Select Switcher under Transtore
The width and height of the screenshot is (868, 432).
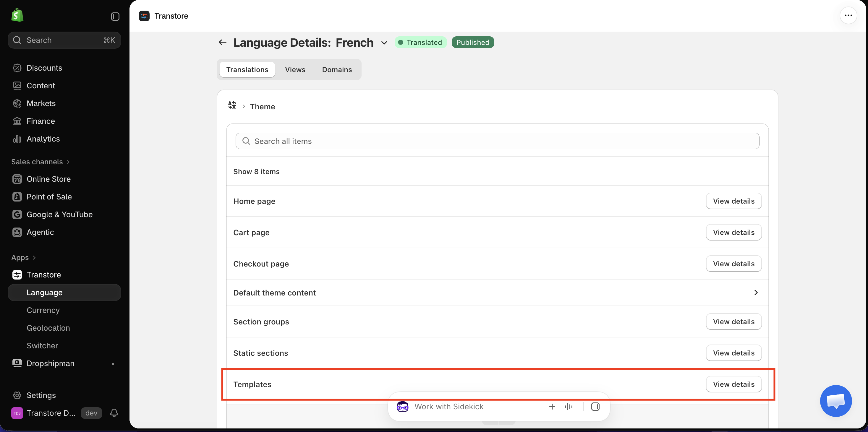coord(42,345)
